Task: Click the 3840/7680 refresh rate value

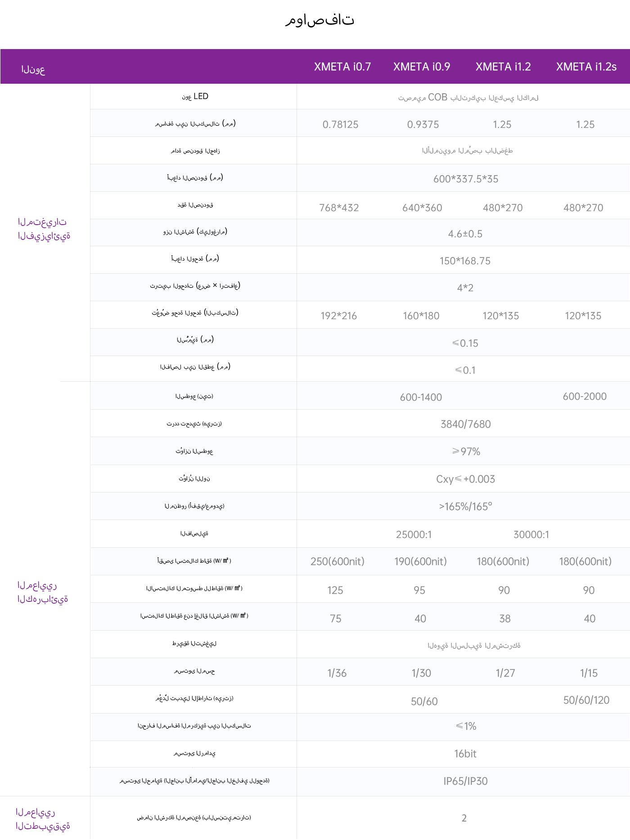Action: pos(466,424)
